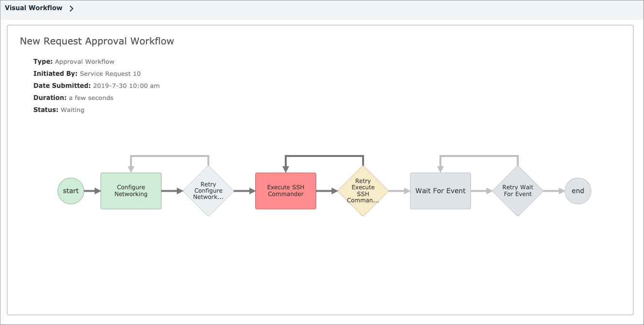The height and width of the screenshot is (325, 644).
Task: Click the Type: label
Action: click(x=43, y=61)
